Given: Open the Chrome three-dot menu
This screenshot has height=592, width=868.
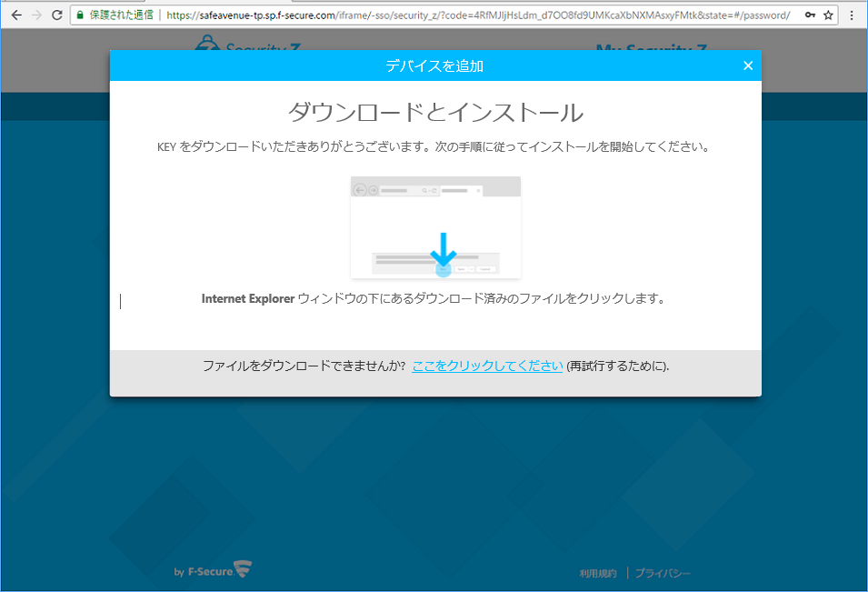Looking at the screenshot, I should pyautogui.click(x=852, y=15).
